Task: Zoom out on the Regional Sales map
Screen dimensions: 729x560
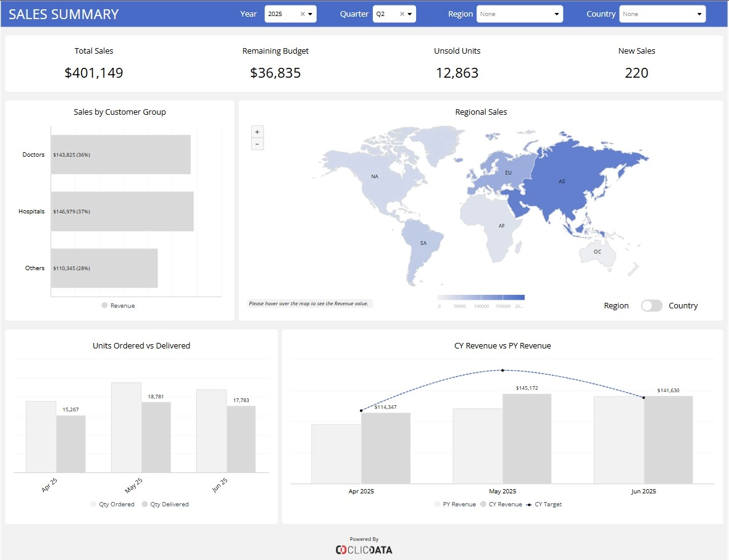Action: (x=257, y=144)
